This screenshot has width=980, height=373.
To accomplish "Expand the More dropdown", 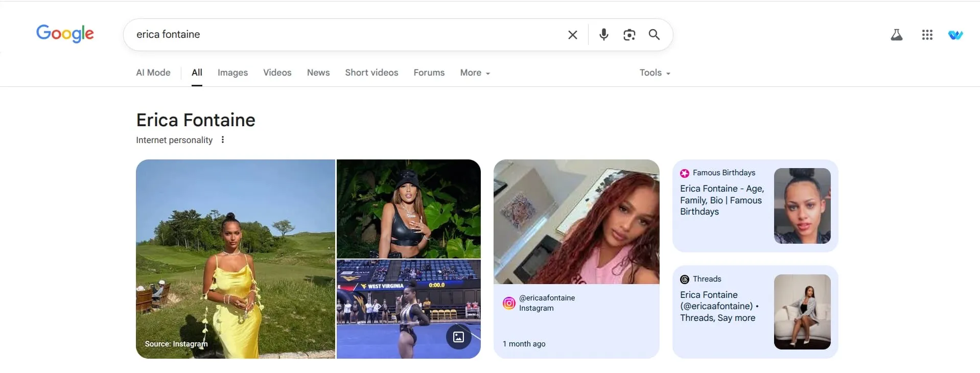I will (x=475, y=73).
